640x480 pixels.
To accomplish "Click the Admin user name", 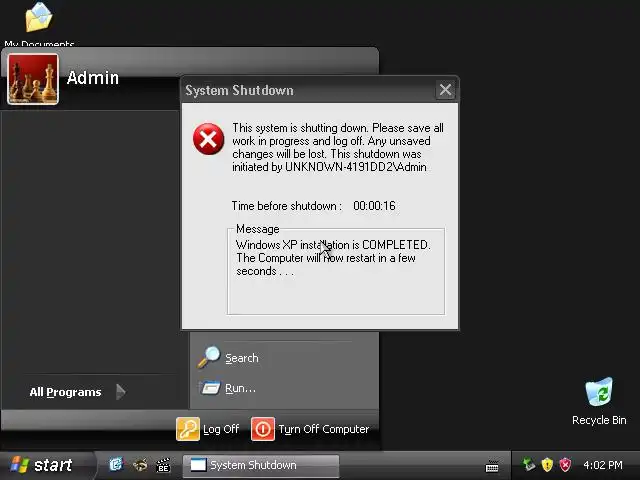I will (x=93, y=78).
